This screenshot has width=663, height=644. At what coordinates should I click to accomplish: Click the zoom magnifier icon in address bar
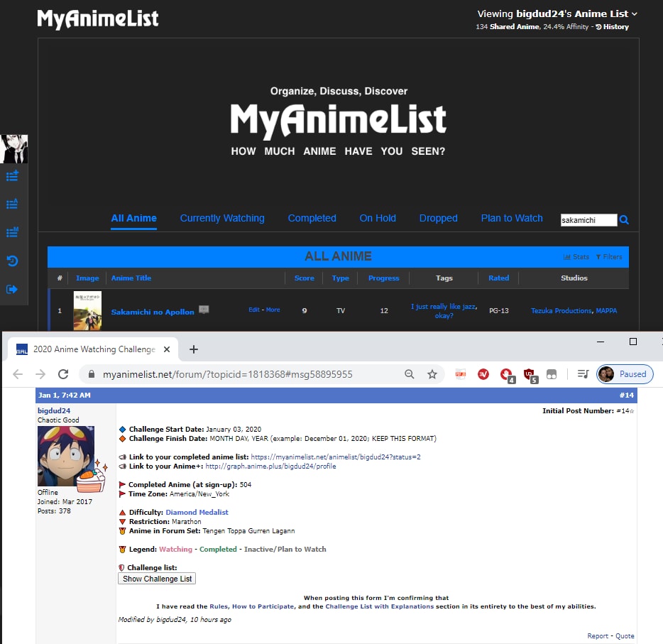coord(410,374)
